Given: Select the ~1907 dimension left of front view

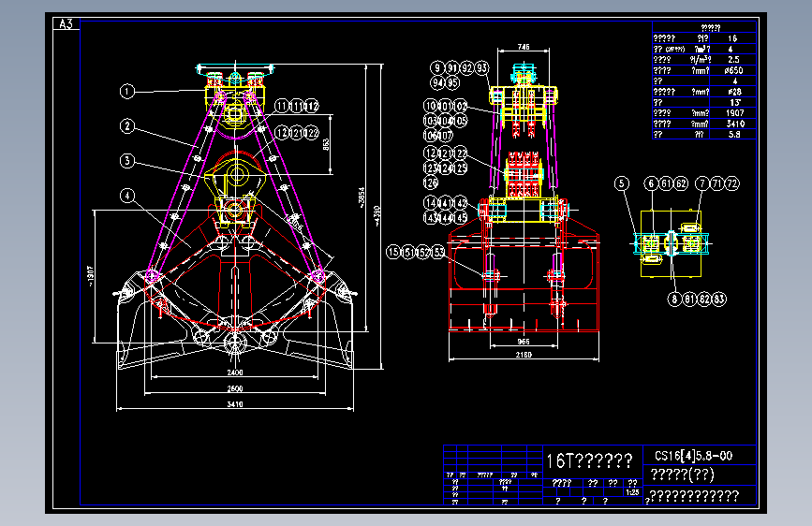Looking at the screenshot, I should click(90, 276).
